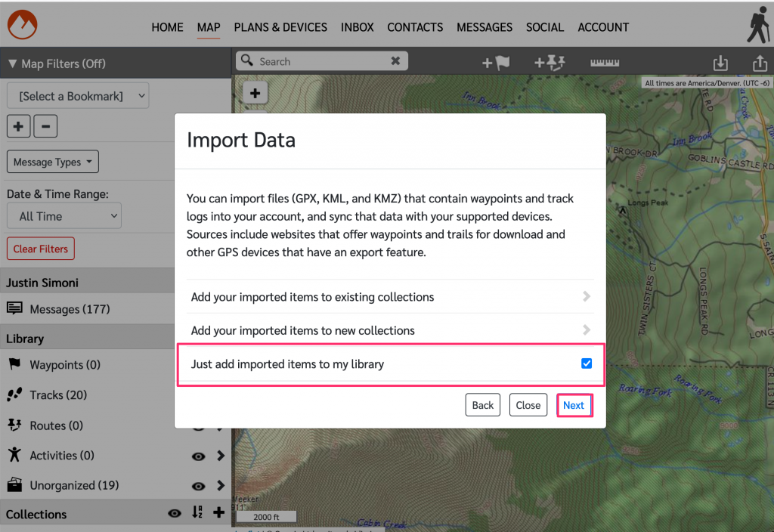This screenshot has width=774, height=532.
Task: Click the map Search input field
Action: point(321,61)
